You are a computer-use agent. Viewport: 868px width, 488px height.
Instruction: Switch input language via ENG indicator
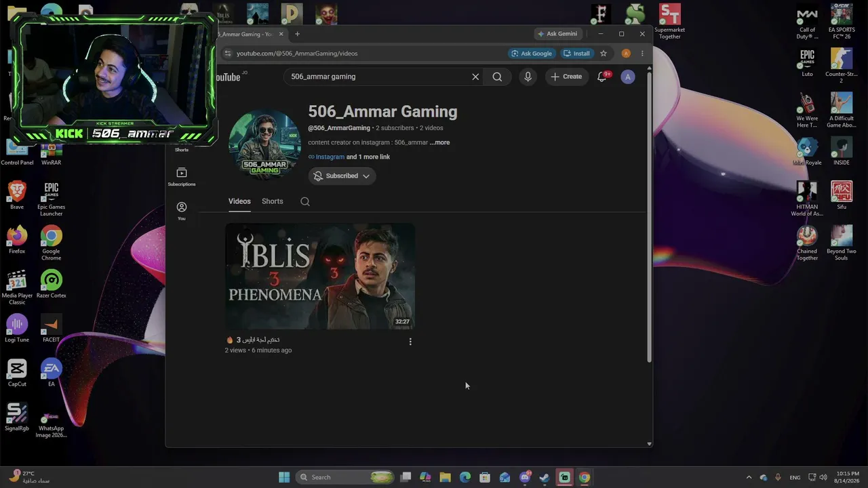click(795, 477)
